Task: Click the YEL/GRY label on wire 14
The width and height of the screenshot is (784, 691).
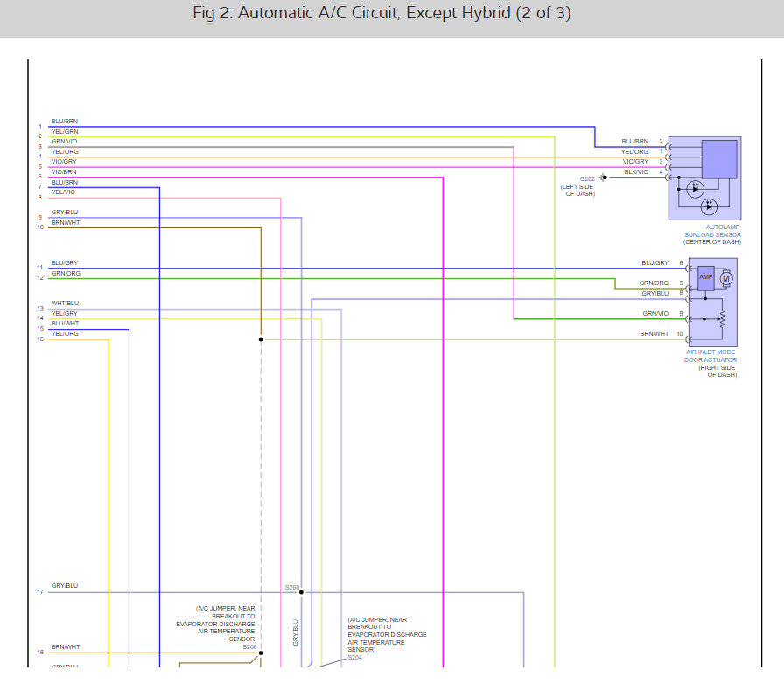Action: [64, 313]
